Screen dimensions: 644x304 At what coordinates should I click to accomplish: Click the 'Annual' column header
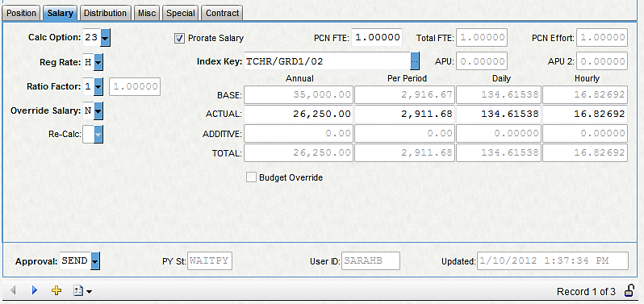click(x=300, y=78)
